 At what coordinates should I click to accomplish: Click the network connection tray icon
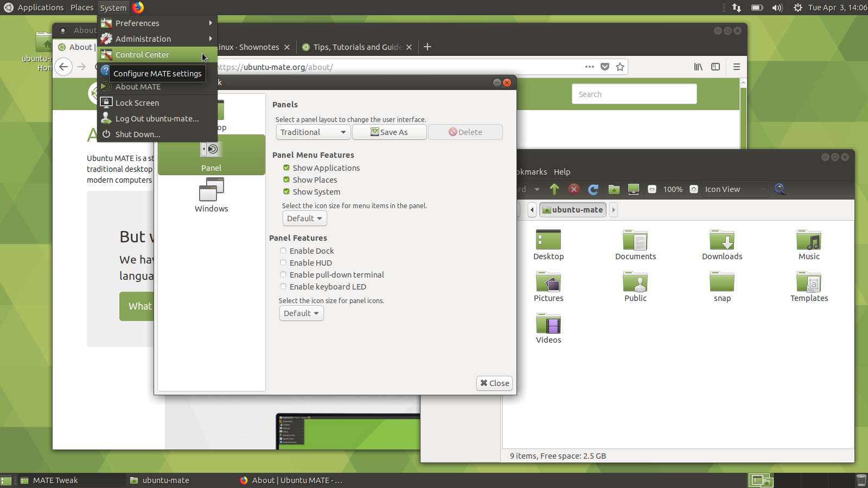point(737,8)
